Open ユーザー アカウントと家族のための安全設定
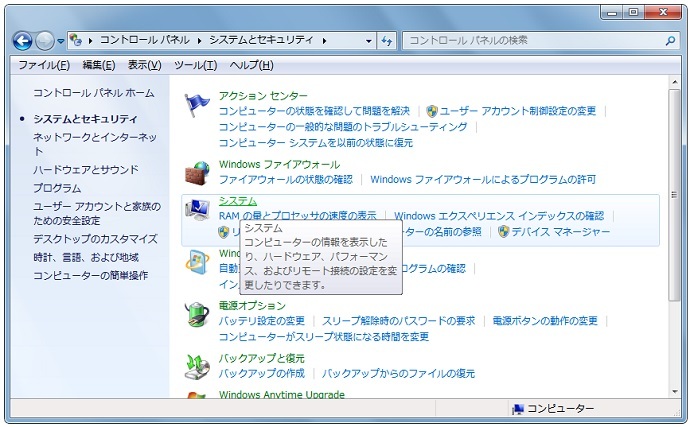Screen dimensions: 690x427 97,213
